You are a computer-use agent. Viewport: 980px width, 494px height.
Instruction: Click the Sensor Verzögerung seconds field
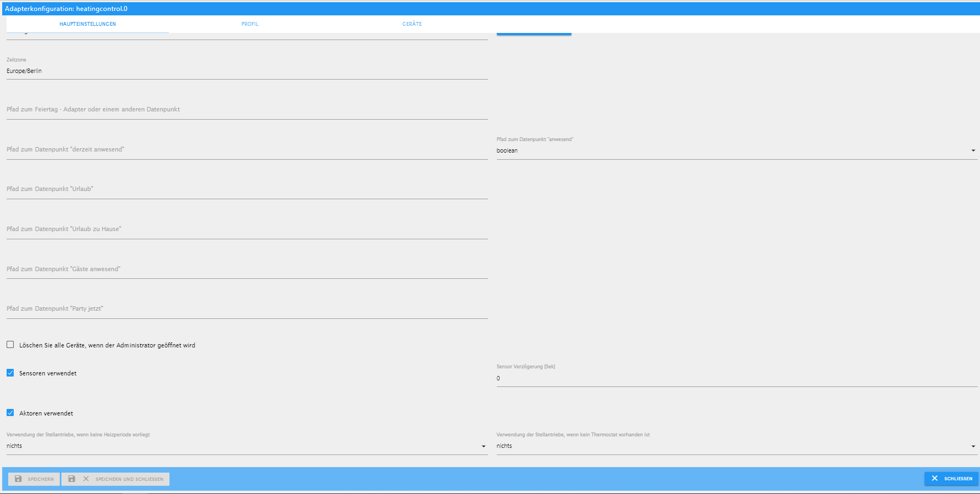736,378
